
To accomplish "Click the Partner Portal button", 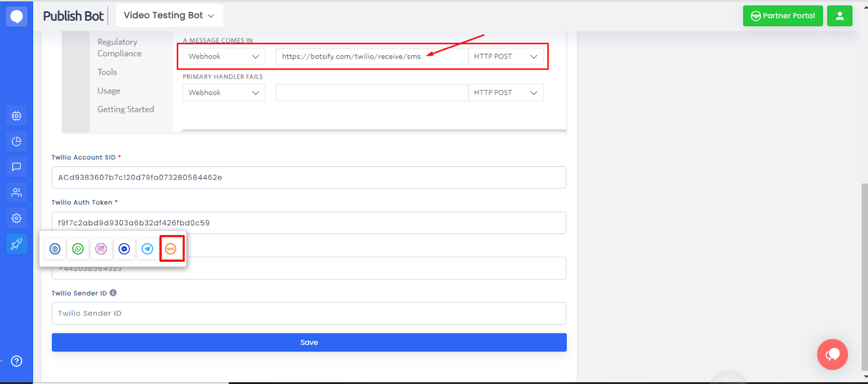I will [782, 16].
